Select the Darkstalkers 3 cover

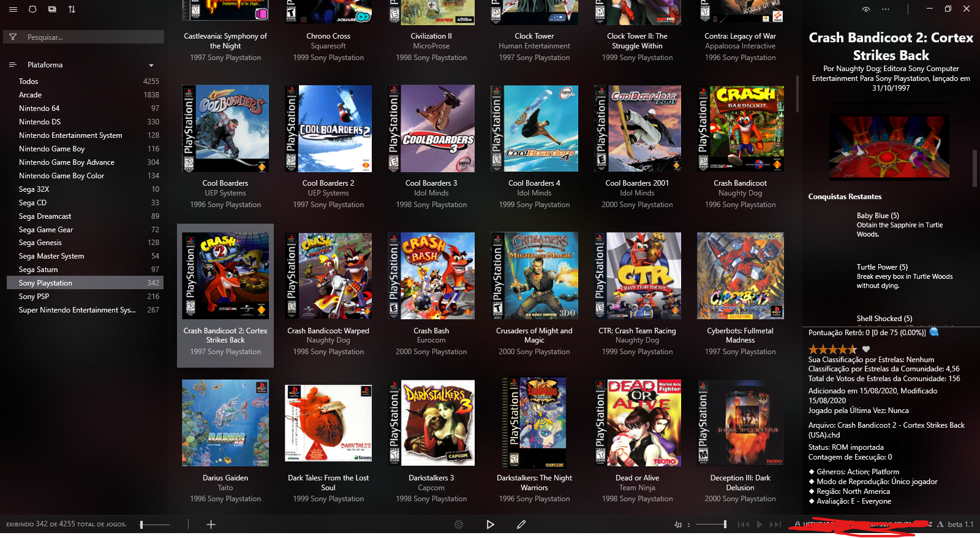click(x=431, y=423)
